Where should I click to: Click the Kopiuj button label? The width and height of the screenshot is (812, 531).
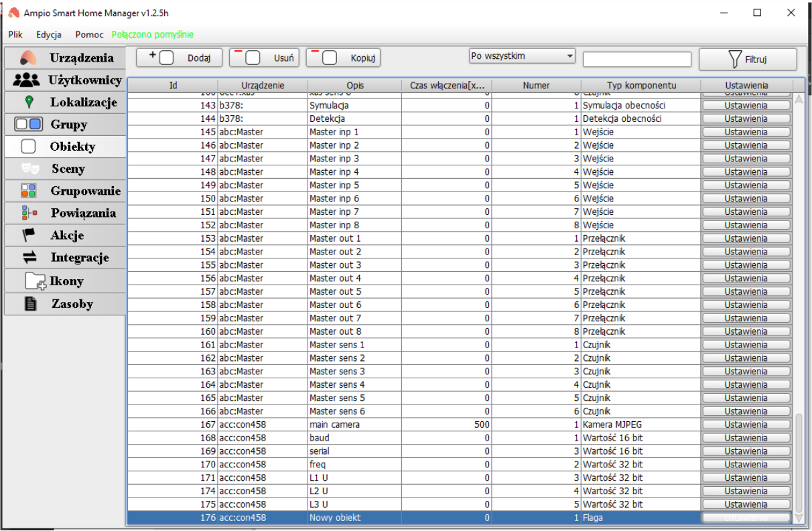tap(363, 58)
